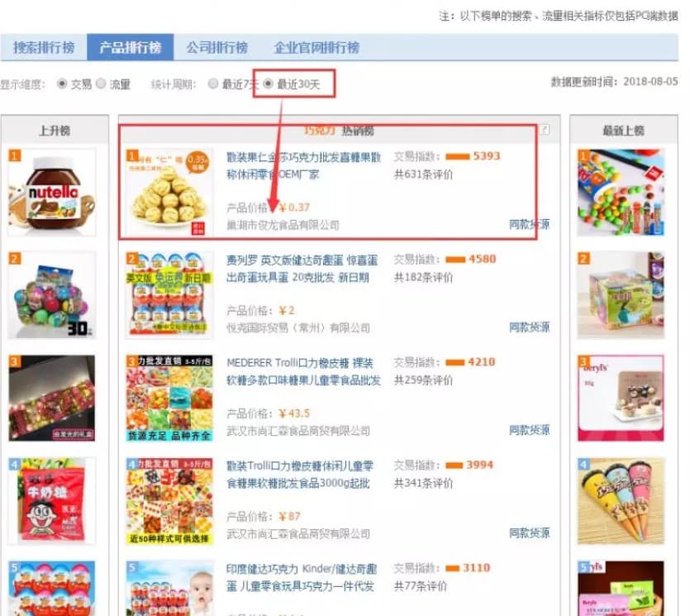Select the ice cream cone chocolate thumbnail

click(x=621, y=501)
